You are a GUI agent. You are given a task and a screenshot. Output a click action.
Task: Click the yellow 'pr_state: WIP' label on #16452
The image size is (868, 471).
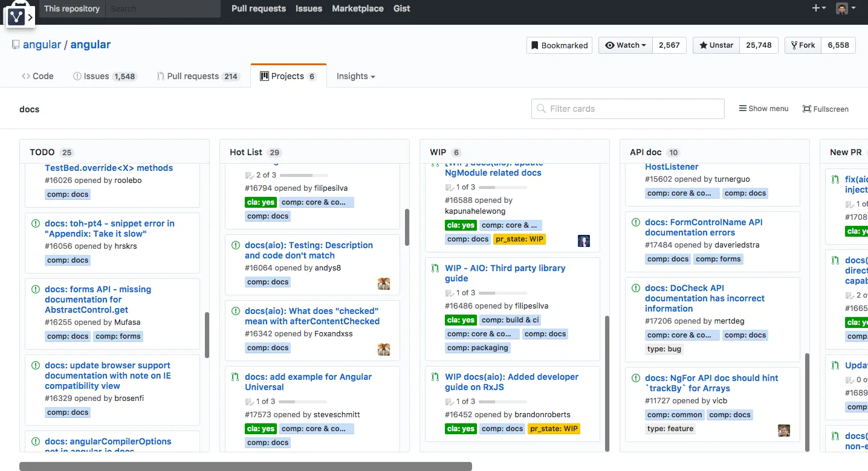[554, 429]
